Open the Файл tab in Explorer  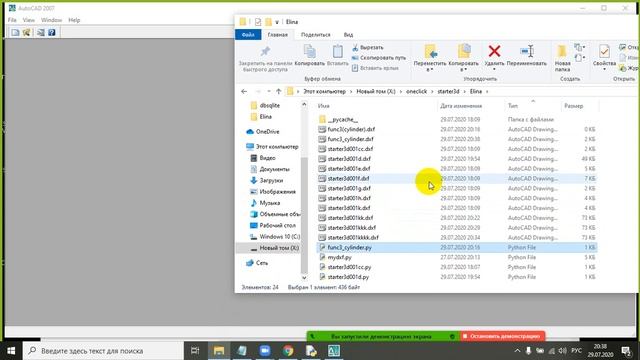pos(248,35)
